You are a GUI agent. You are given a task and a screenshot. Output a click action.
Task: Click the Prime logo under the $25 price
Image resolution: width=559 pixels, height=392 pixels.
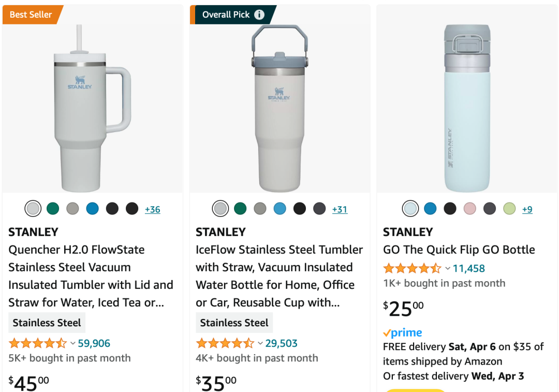tap(403, 333)
